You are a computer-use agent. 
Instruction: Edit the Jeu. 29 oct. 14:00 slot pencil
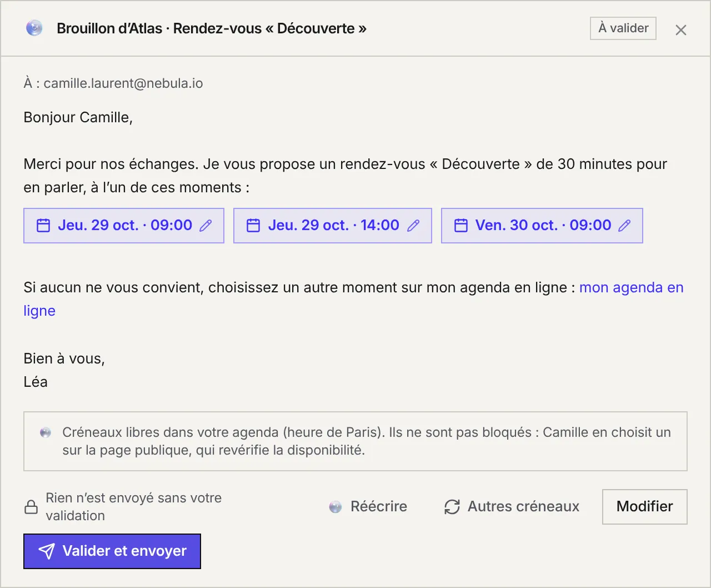click(413, 226)
